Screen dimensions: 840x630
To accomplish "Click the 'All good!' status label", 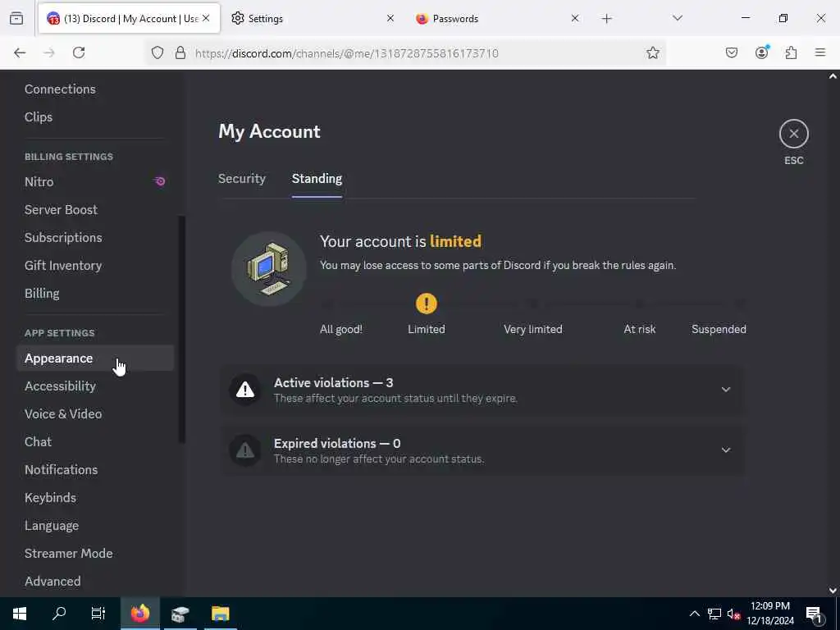I will tap(340, 329).
